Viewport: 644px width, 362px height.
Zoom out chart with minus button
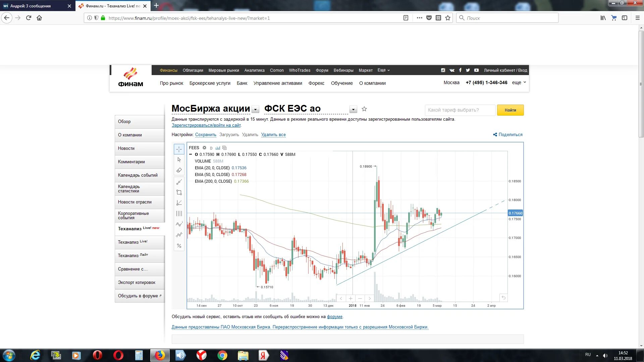click(360, 298)
